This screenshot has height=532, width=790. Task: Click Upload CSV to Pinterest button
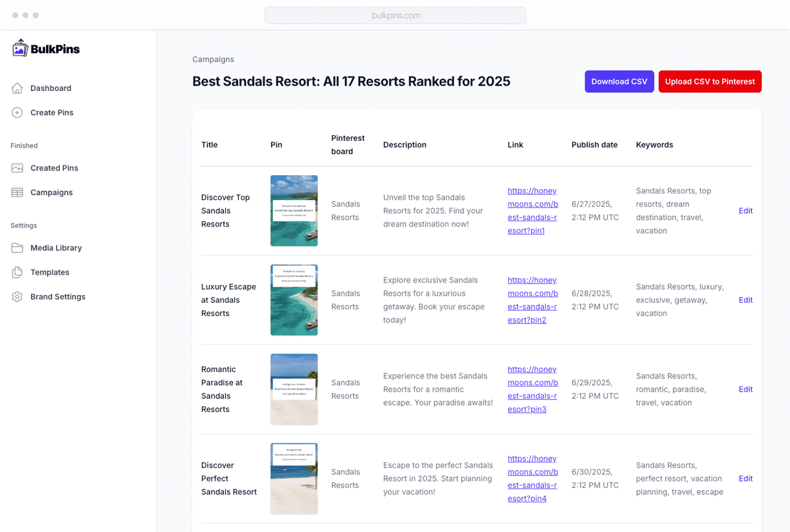coord(710,82)
